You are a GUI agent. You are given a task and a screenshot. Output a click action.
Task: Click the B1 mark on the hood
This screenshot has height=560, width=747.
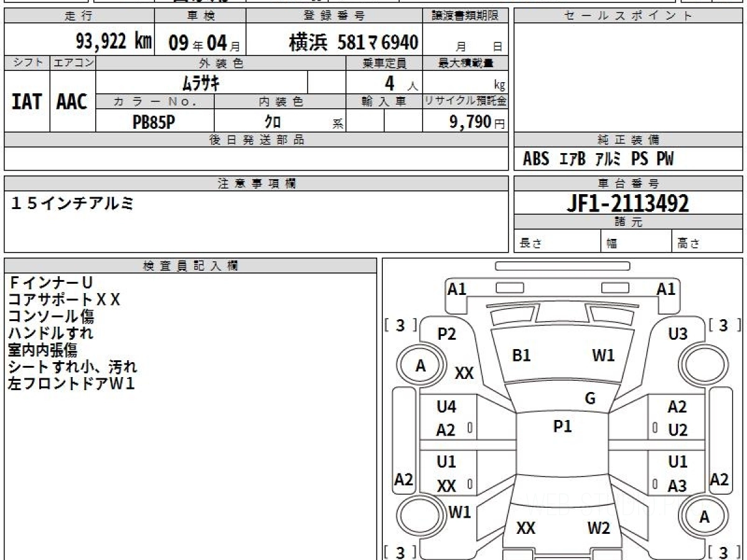point(521,355)
